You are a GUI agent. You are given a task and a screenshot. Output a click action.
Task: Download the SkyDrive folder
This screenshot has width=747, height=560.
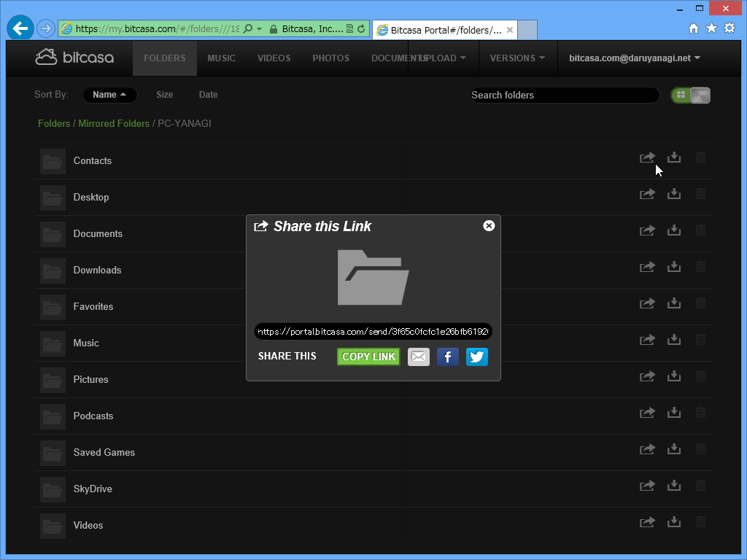[673, 486]
